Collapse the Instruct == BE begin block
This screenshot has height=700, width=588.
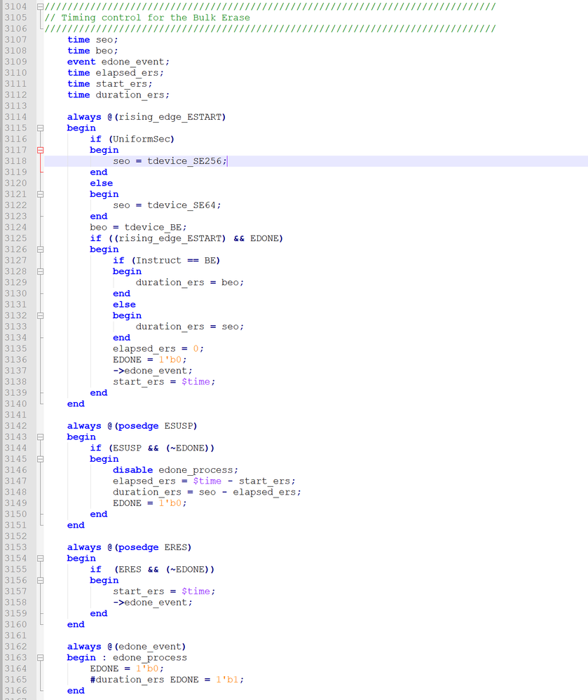coord(40,271)
